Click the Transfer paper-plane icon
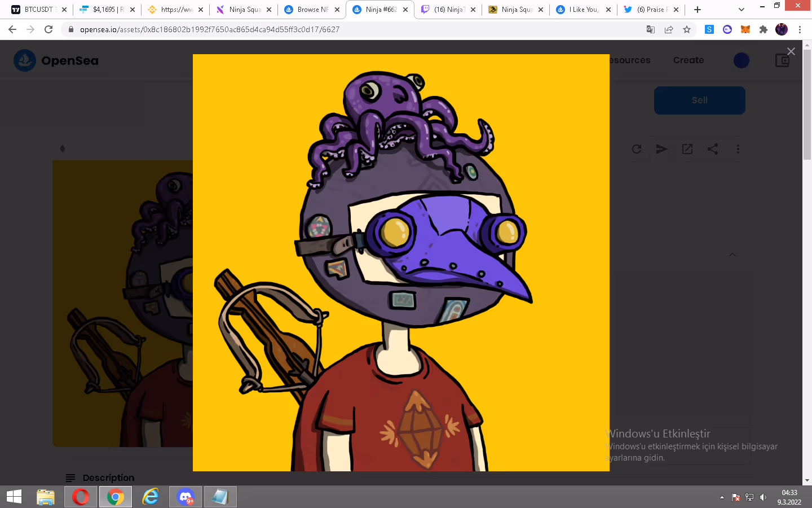The width and height of the screenshot is (812, 508). 662,149
